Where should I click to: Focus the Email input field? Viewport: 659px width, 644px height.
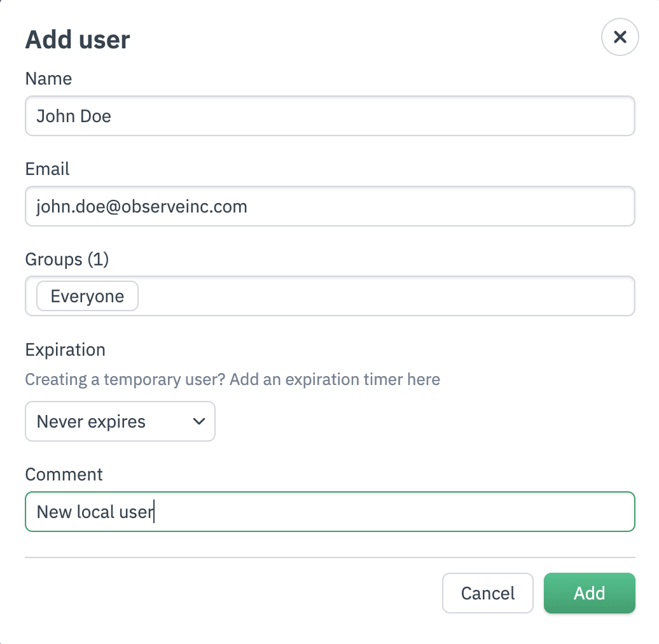(x=329, y=206)
